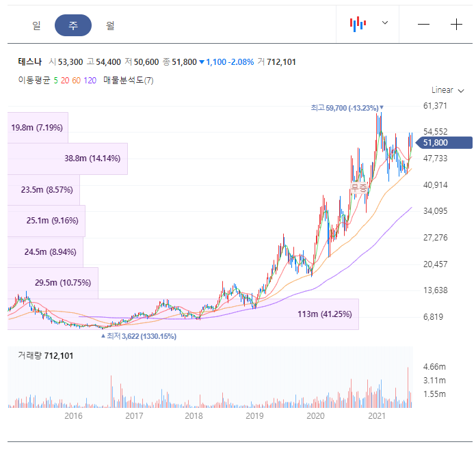Click the 25.1m (9.16%) volume profile bar

[47, 221]
